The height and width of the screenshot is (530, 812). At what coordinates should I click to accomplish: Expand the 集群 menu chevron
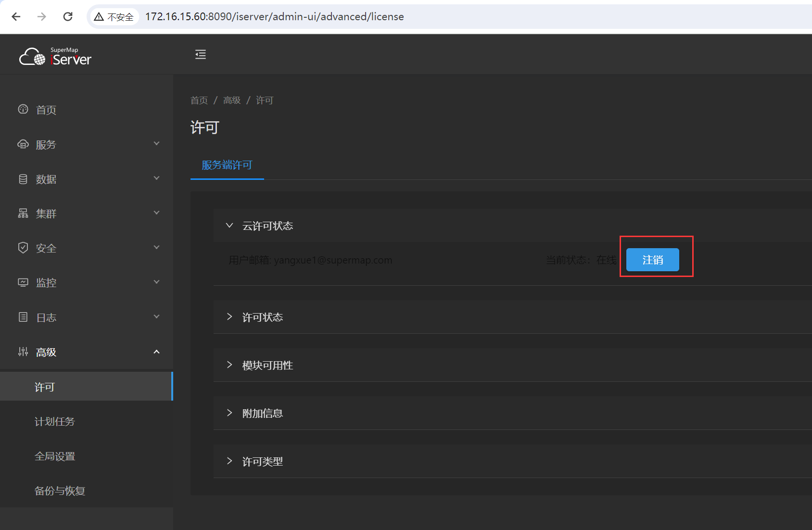[x=156, y=213]
